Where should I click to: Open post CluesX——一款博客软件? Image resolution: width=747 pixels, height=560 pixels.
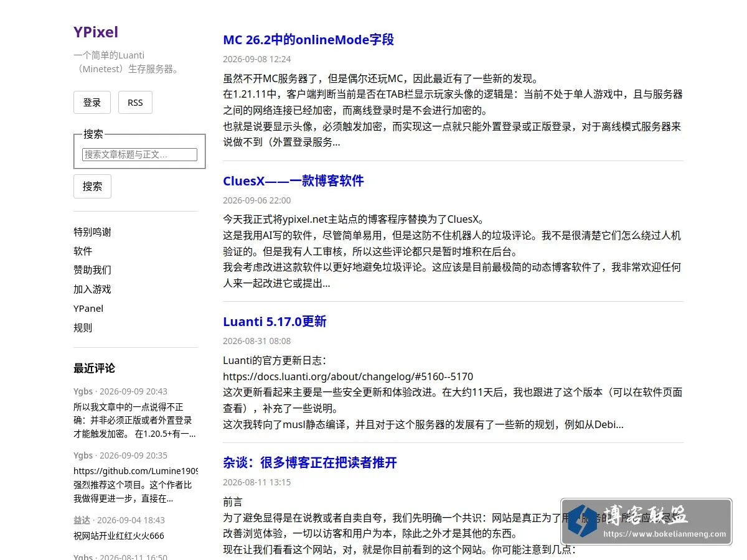(293, 181)
